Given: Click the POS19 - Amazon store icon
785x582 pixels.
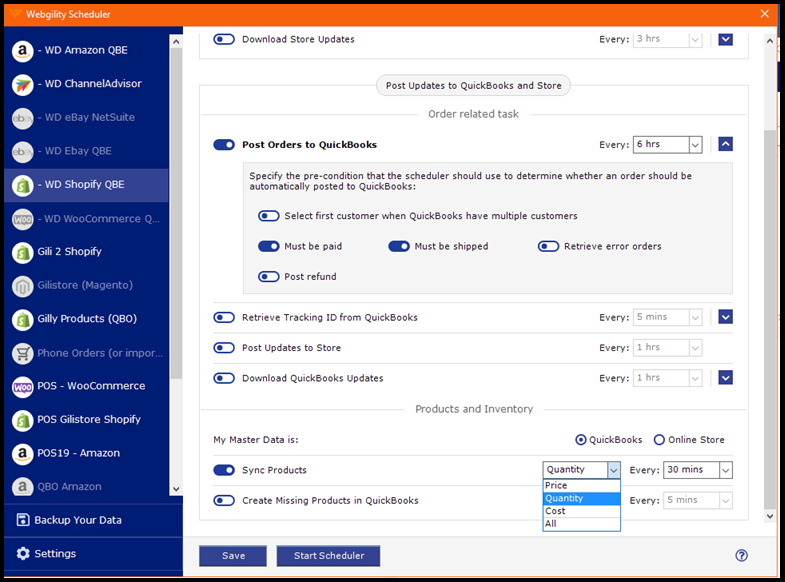Looking at the screenshot, I should [x=22, y=454].
